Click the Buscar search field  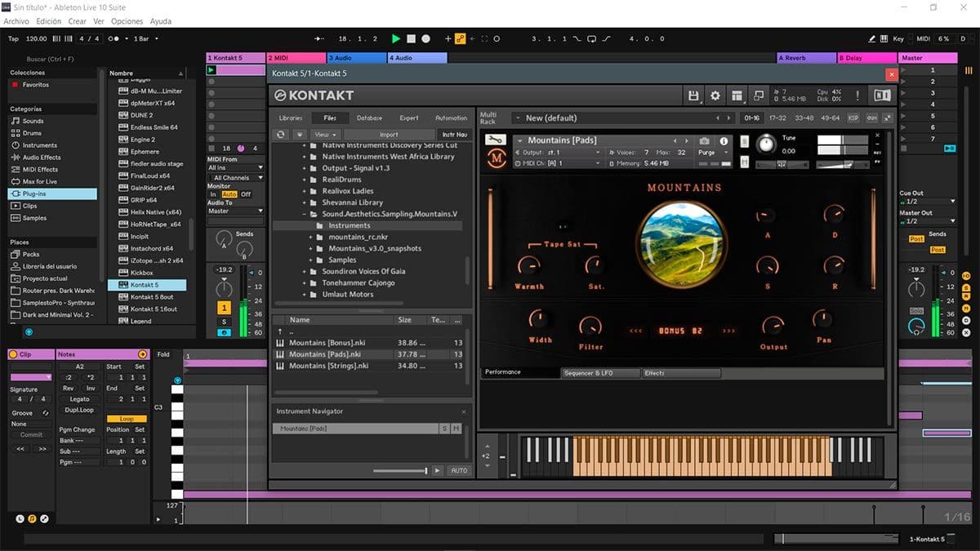pos(51,59)
